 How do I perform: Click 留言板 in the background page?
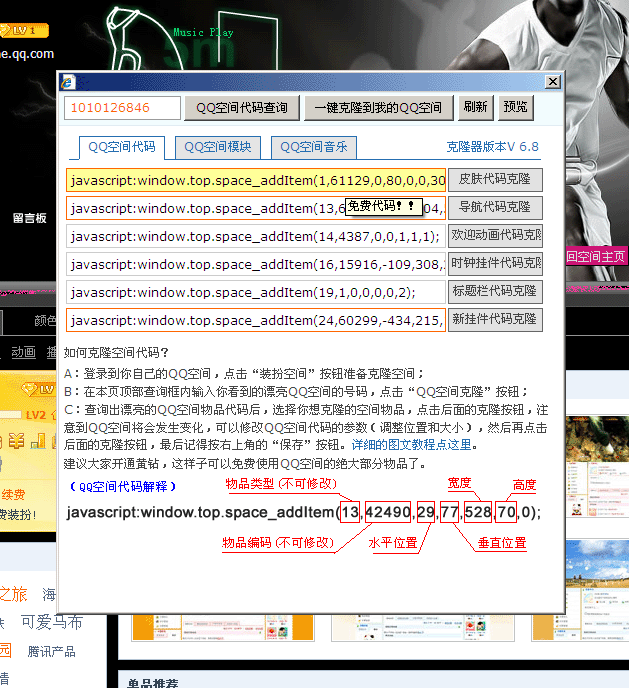(x=29, y=218)
